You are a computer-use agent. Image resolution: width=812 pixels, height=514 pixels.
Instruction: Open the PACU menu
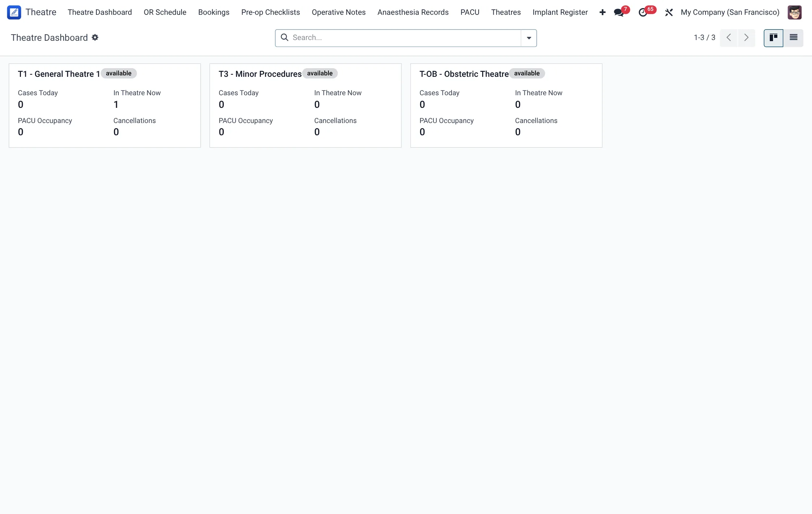pos(470,12)
